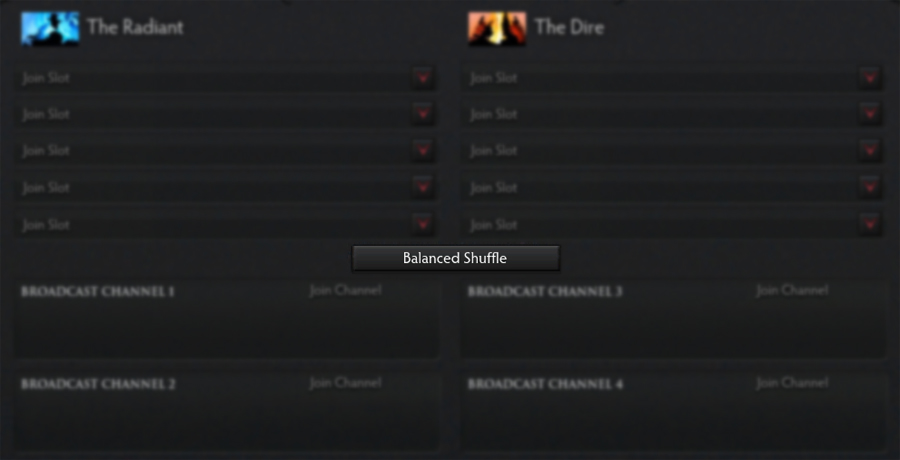Open the fifth Dire slot's red arrow dropdown
Screen dimensions: 900x460
(870, 224)
